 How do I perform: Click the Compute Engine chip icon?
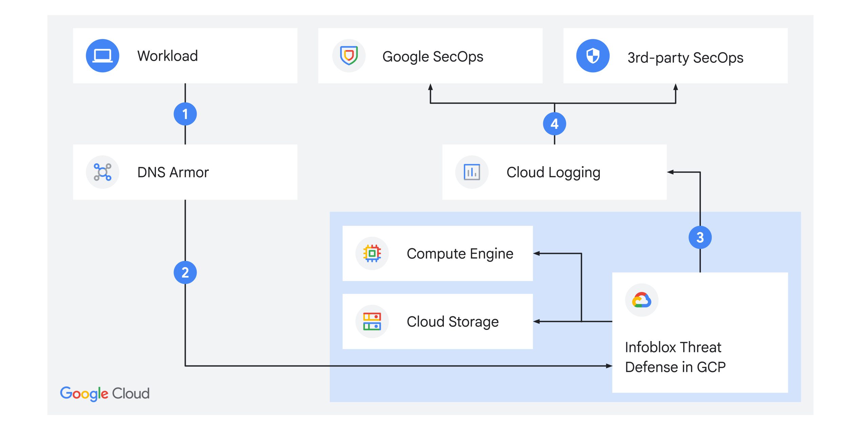pos(372,253)
